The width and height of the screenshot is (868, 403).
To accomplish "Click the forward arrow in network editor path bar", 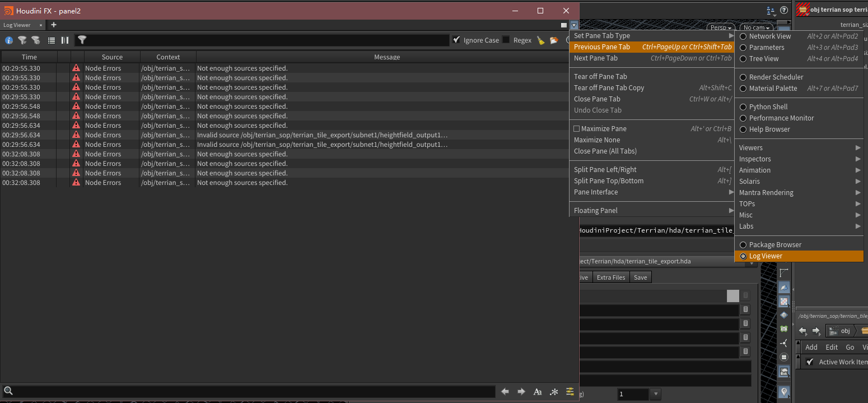I will pos(816,331).
